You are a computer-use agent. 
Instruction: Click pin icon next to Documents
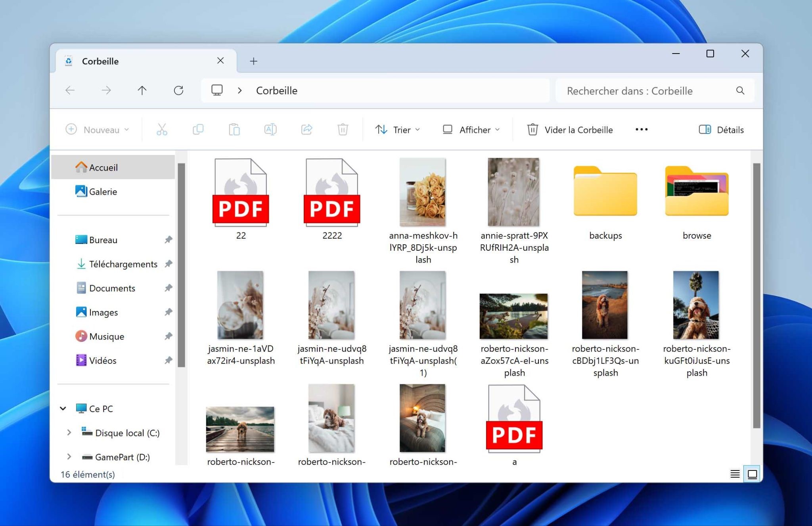tap(169, 288)
